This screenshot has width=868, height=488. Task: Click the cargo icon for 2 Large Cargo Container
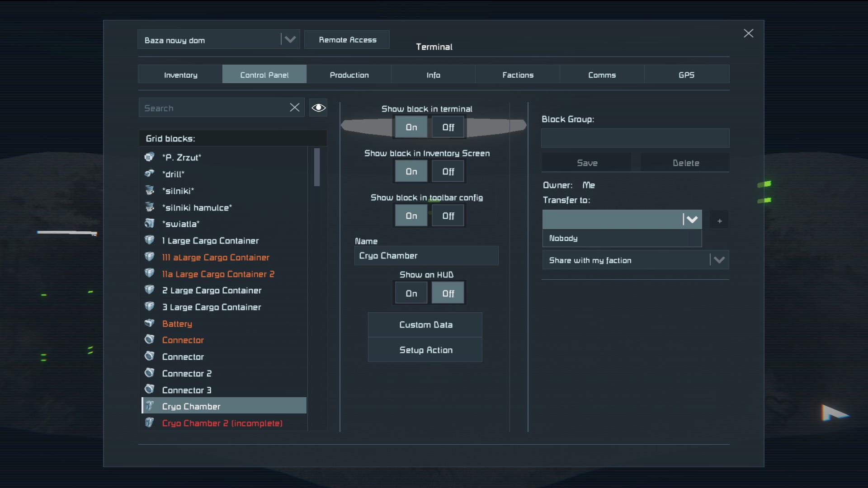[150, 290]
